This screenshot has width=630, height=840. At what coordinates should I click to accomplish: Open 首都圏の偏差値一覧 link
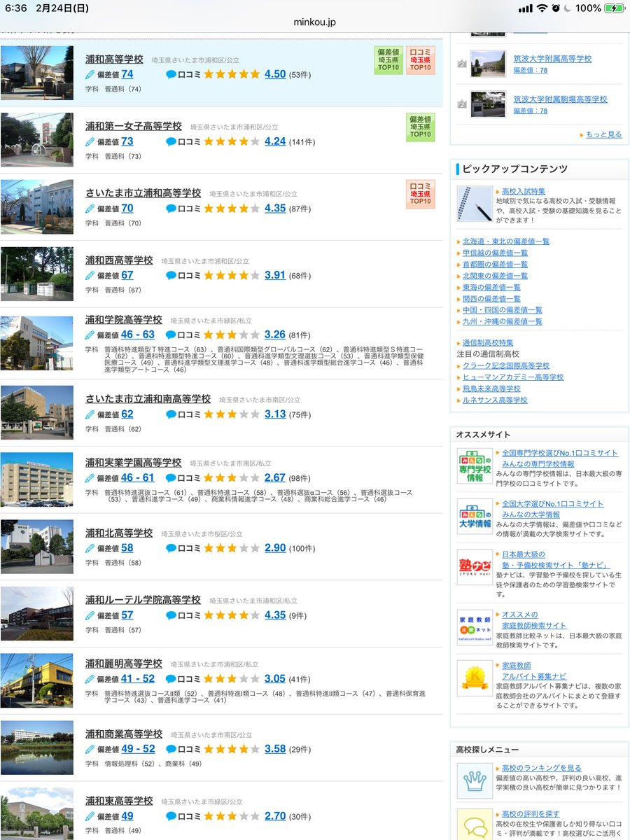click(495, 264)
